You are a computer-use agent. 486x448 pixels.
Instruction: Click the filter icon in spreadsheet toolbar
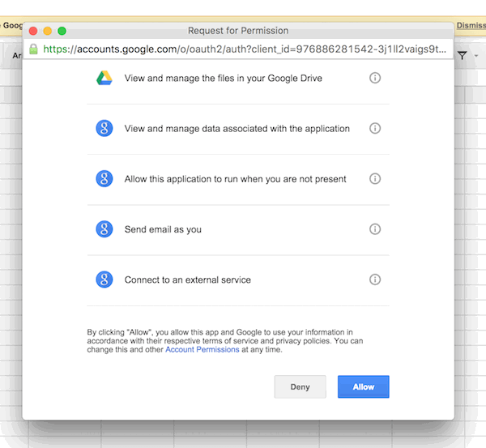[463, 56]
